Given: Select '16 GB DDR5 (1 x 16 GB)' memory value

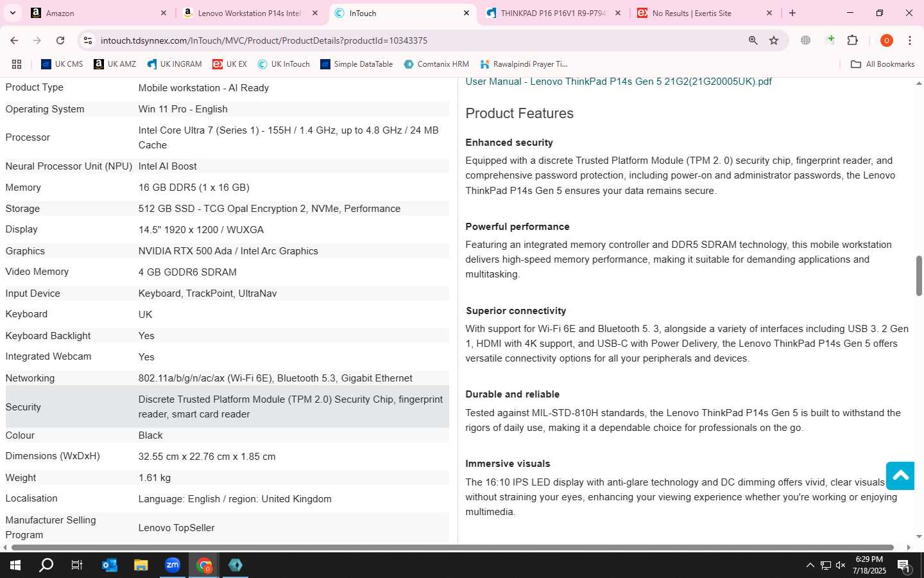Looking at the screenshot, I should [x=194, y=188].
